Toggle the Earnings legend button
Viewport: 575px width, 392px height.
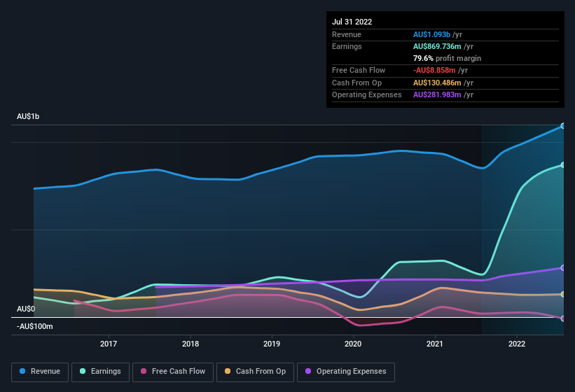point(100,372)
